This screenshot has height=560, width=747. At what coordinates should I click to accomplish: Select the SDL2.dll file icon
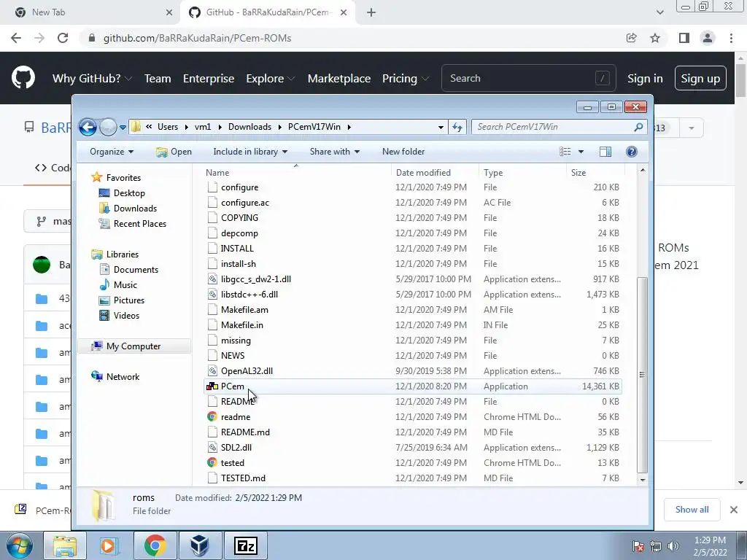pyautogui.click(x=212, y=447)
